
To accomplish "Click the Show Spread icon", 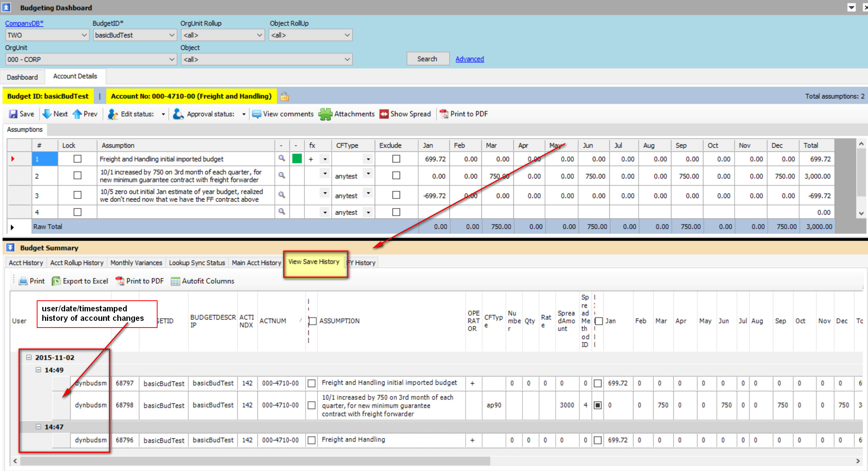I will 384,114.
